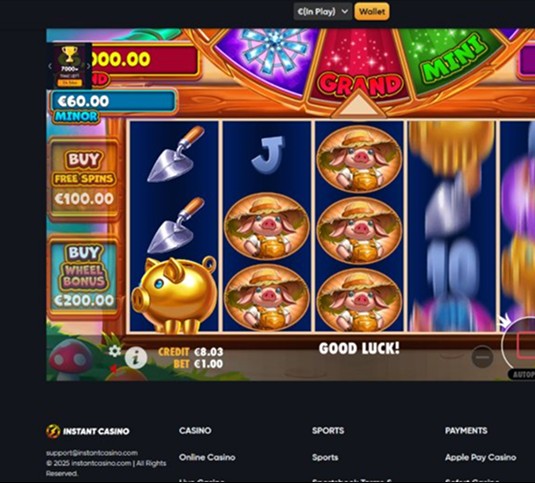Screen dimensions: 535x483
Task: Open the game info icon
Action: point(136,357)
